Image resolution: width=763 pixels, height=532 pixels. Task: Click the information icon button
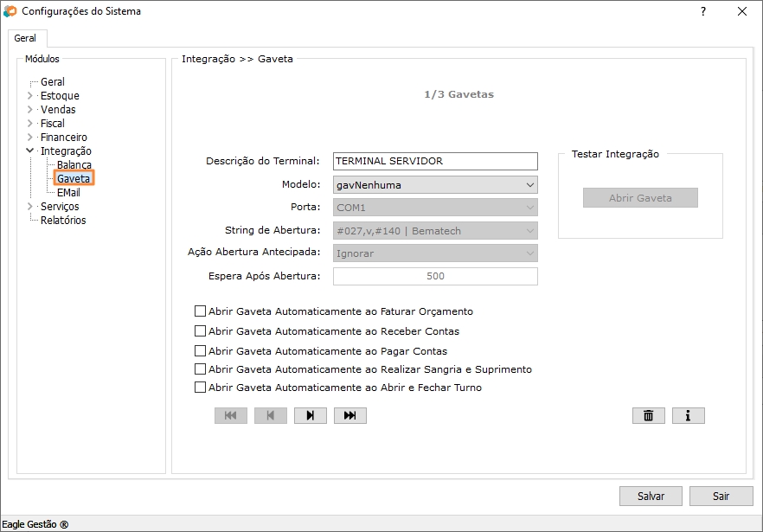688,416
